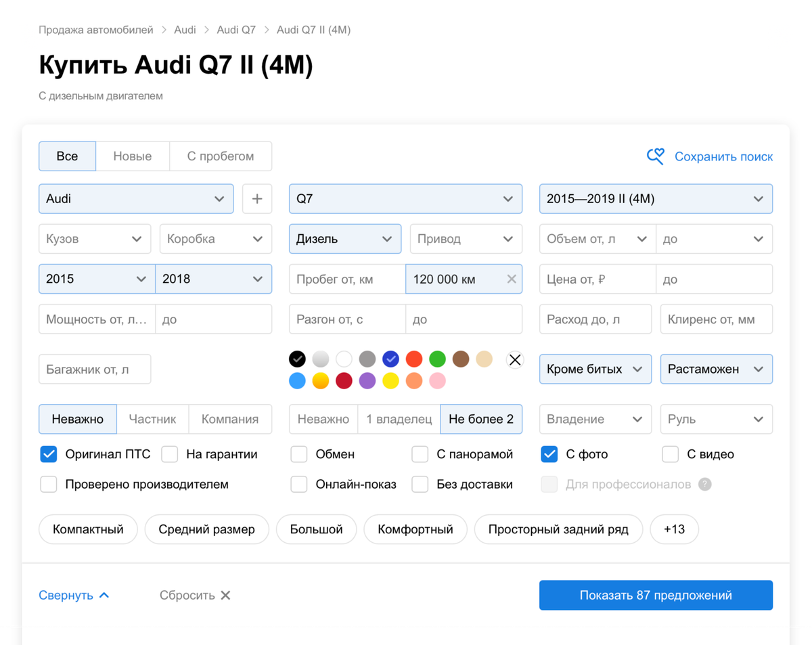
Task: Open help icon next to Для профессионалов
Action: pyautogui.click(x=705, y=485)
